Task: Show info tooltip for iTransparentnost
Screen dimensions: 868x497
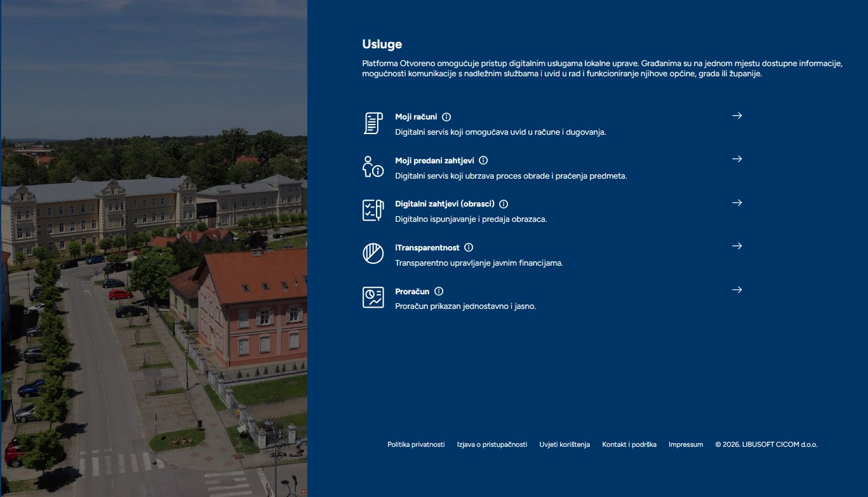Action: tap(469, 248)
